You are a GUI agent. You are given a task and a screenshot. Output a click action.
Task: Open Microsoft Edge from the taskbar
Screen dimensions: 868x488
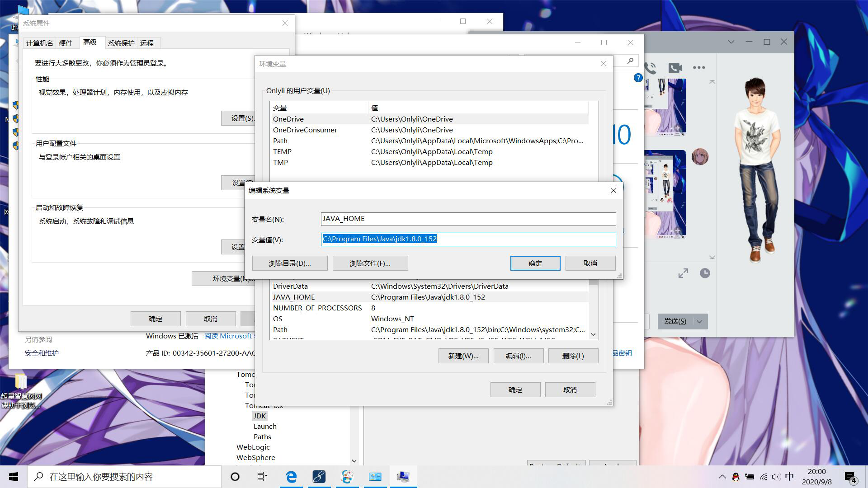tap(291, 477)
